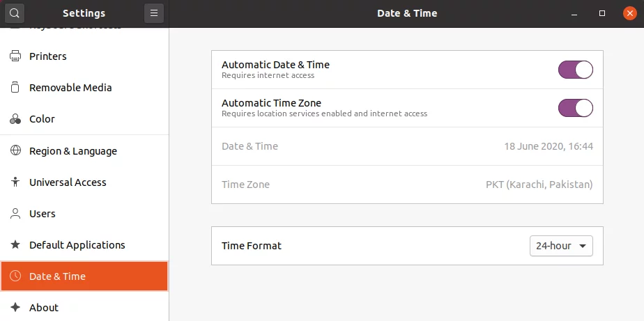Viewport: 644px width, 321px height.
Task: Maximize the Settings window
Action: [x=602, y=13]
